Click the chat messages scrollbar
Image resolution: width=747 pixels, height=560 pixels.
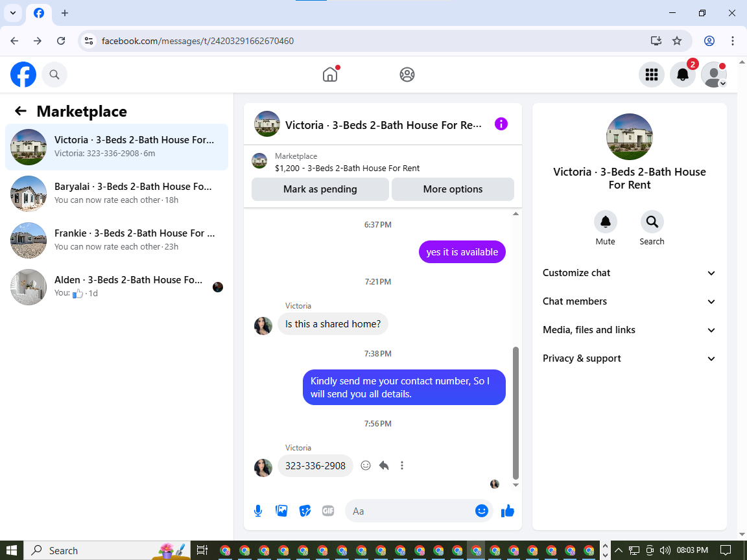[x=516, y=414]
